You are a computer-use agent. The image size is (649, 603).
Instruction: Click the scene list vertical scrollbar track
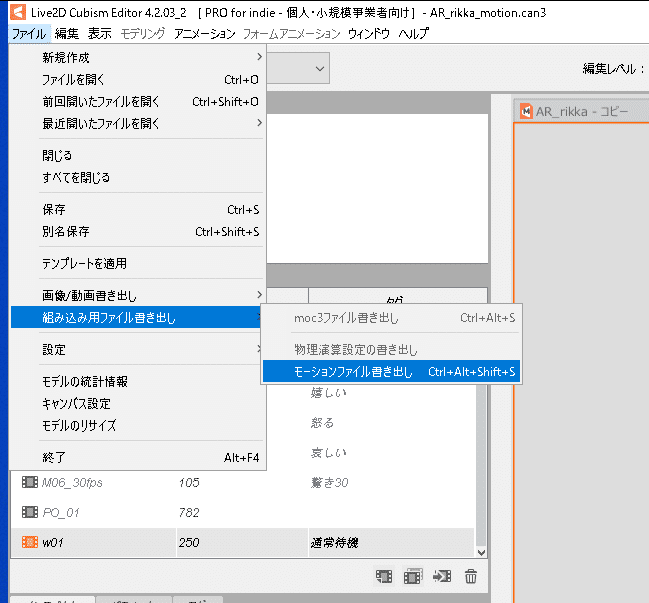pyautogui.click(x=481, y=464)
